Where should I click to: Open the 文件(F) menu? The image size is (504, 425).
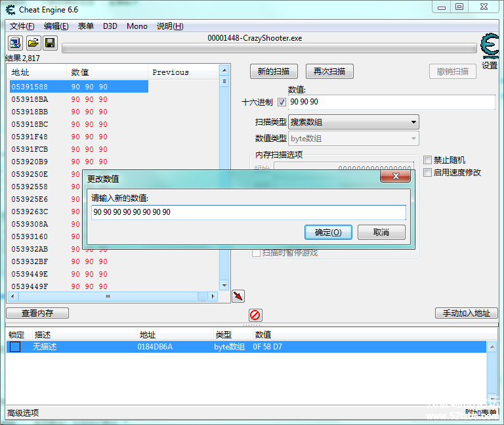(x=22, y=26)
